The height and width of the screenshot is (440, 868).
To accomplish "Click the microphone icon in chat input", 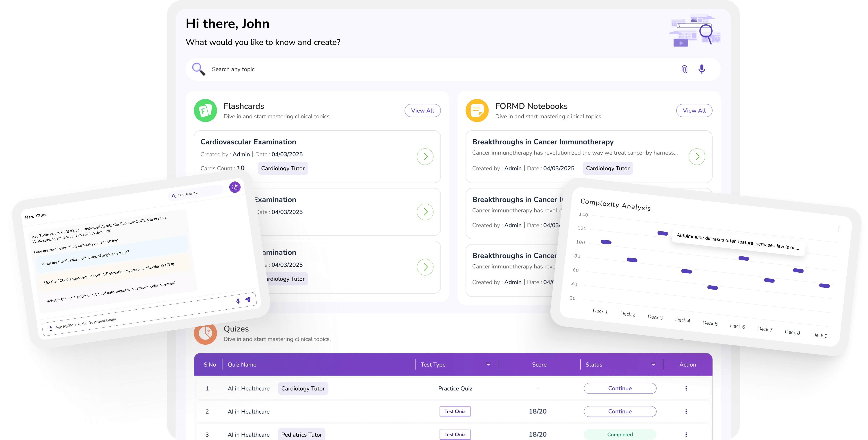I will 238,301.
